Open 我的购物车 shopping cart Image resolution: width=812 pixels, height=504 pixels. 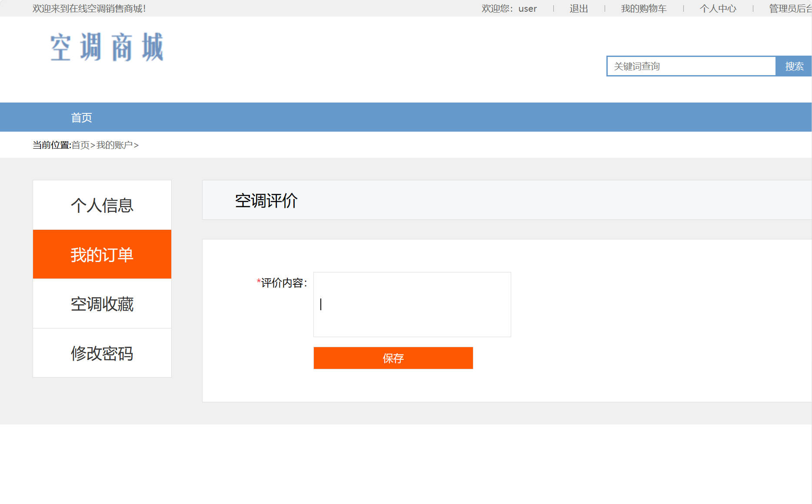[x=643, y=8]
